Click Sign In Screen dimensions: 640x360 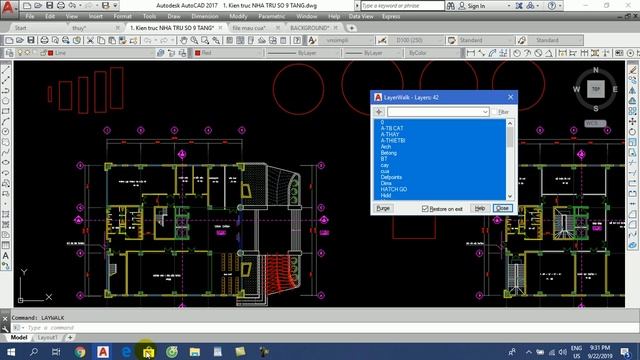[x=476, y=6]
